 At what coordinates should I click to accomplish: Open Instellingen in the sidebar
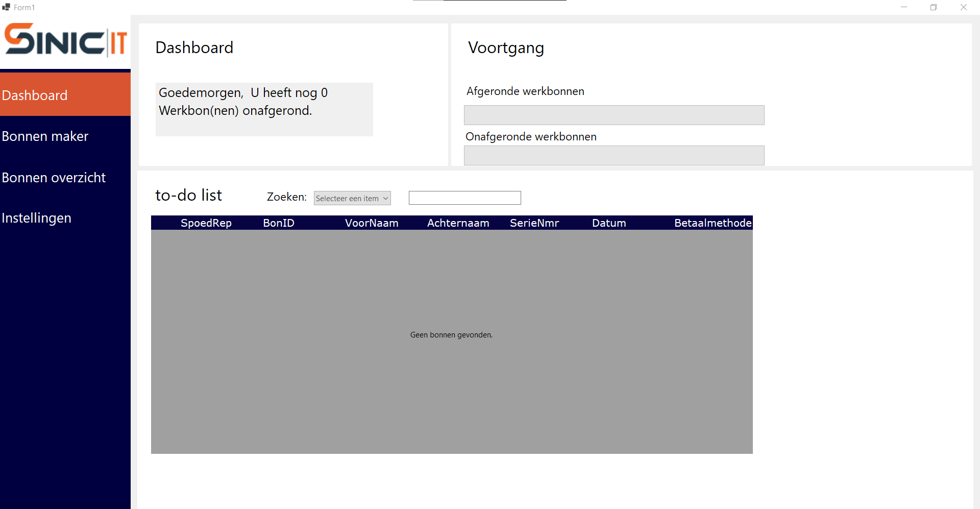65,218
